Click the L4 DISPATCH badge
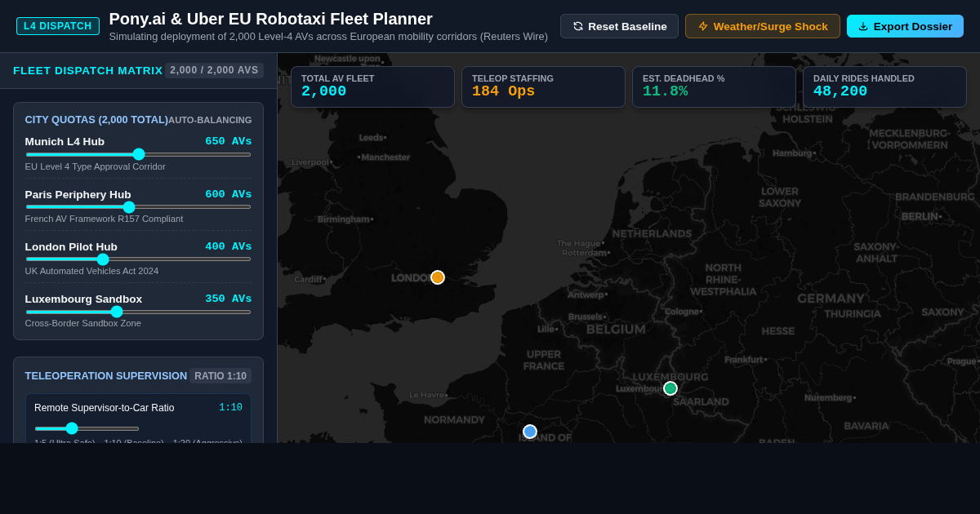Viewport: 980px width, 514px height. click(58, 26)
